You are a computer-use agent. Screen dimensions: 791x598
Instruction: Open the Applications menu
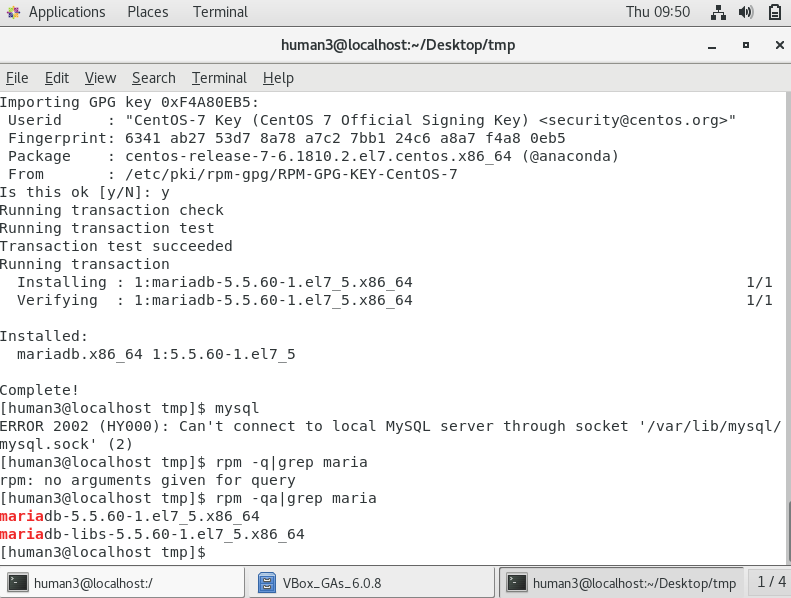click(x=67, y=12)
